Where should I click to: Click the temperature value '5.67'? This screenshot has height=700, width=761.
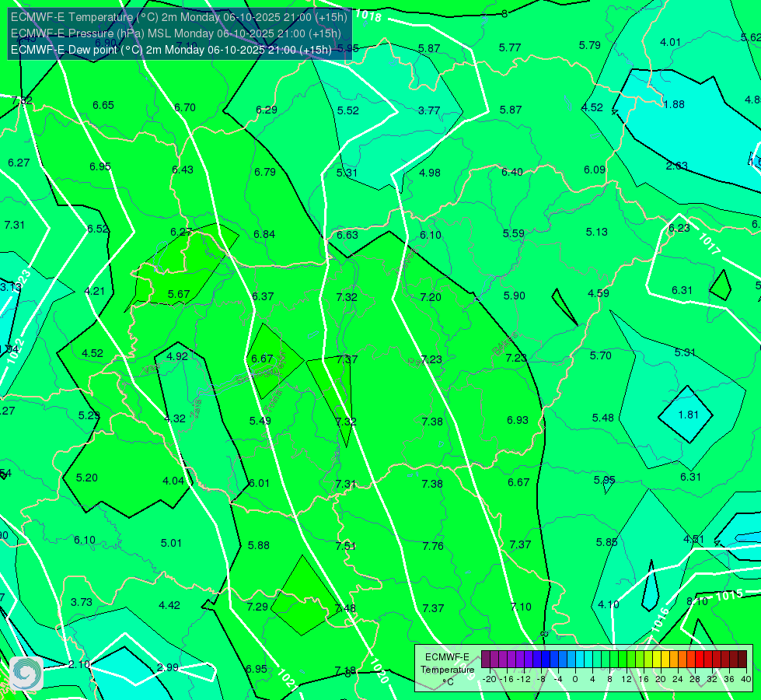[x=179, y=294]
